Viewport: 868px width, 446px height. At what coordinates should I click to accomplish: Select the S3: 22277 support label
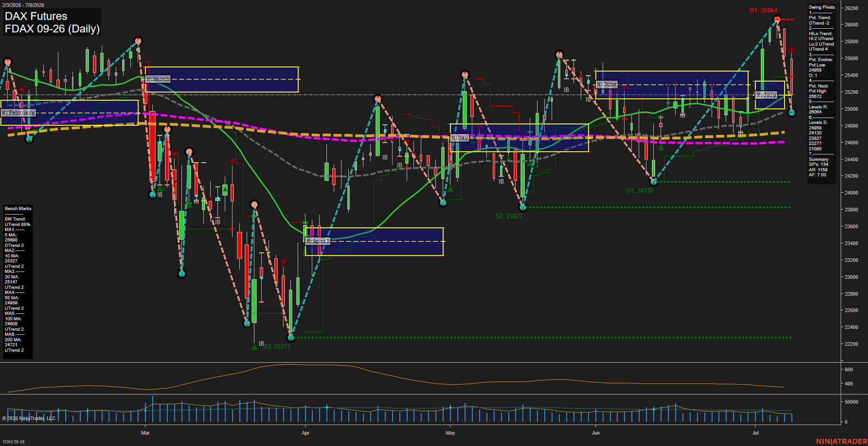click(277, 346)
